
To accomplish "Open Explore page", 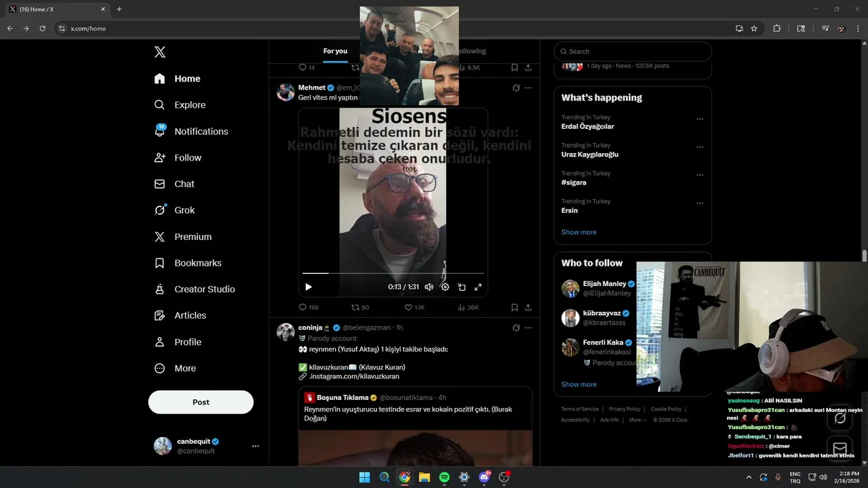I will tap(180, 105).
